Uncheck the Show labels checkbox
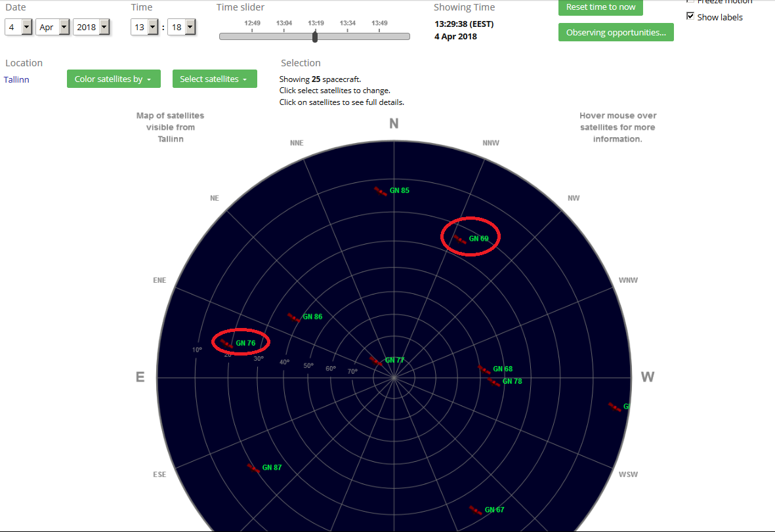The image size is (775, 532). tap(690, 16)
